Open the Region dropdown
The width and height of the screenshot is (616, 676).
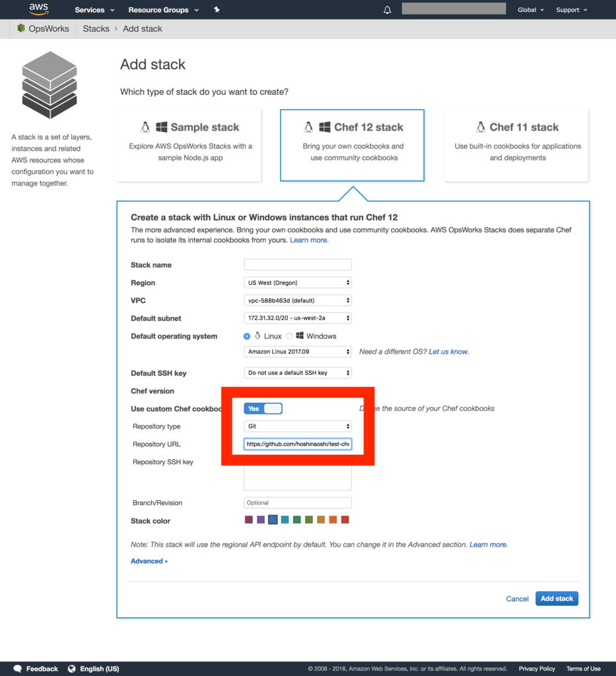tap(298, 283)
